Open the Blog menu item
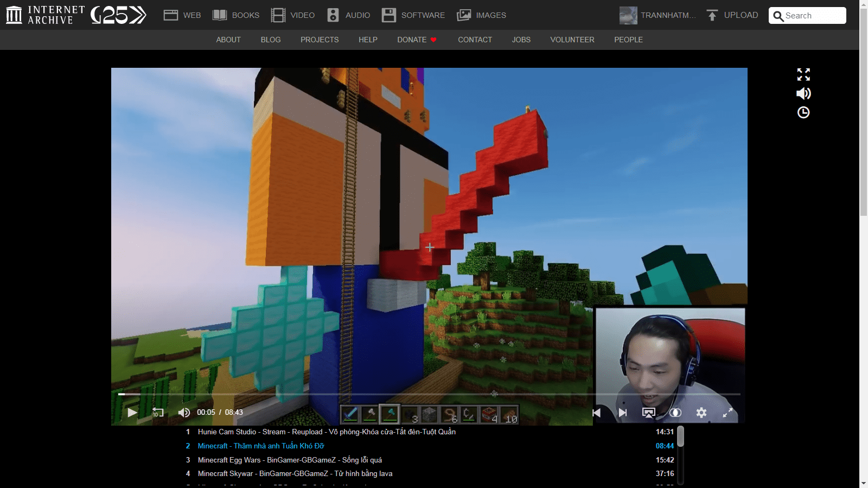The image size is (868, 488). coord(271,40)
